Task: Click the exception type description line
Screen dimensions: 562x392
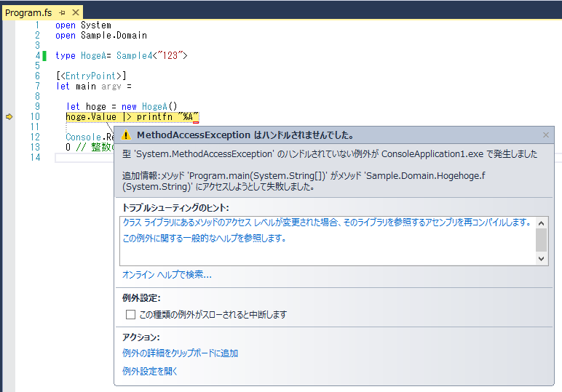Action: click(330, 154)
